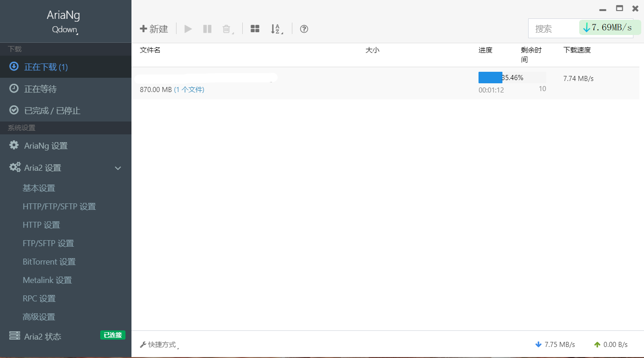644x358 pixels.
Task: Click the select-all grid icon
Action: [x=255, y=29]
